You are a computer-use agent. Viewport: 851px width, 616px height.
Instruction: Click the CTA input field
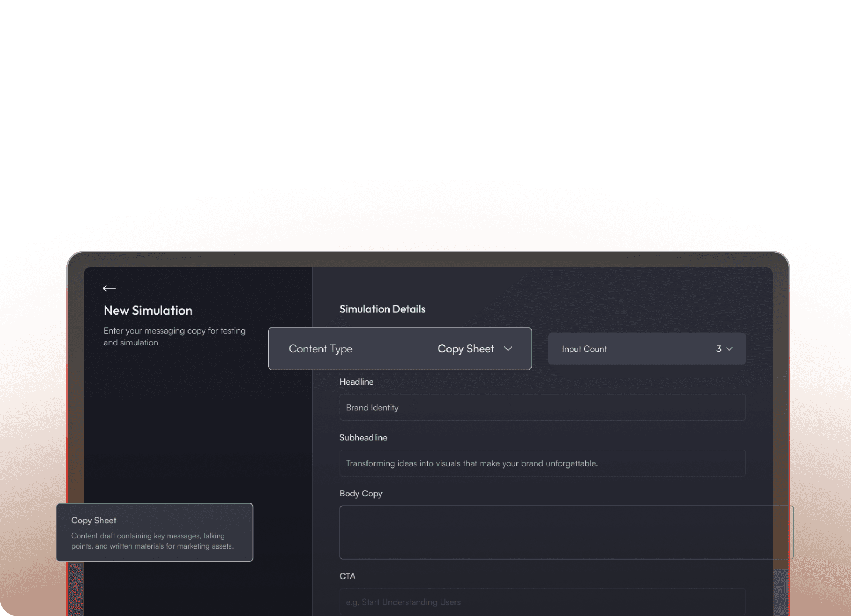[x=542, y=602]
